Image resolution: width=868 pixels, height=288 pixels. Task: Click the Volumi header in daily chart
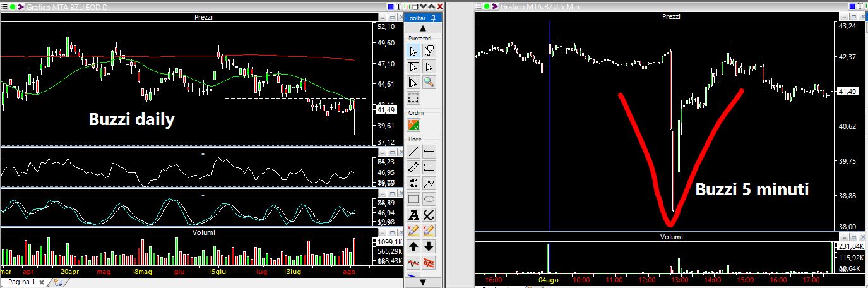coord(203,232)
